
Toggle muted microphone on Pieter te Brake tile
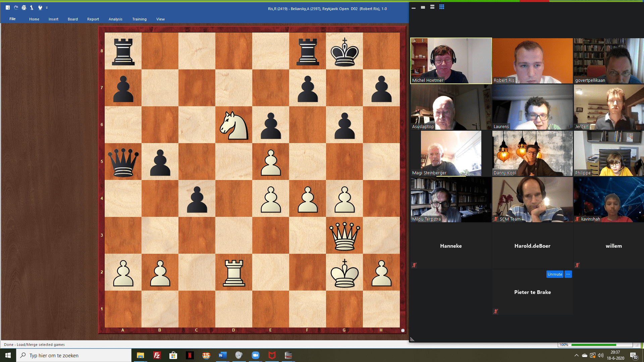(496, 311)
